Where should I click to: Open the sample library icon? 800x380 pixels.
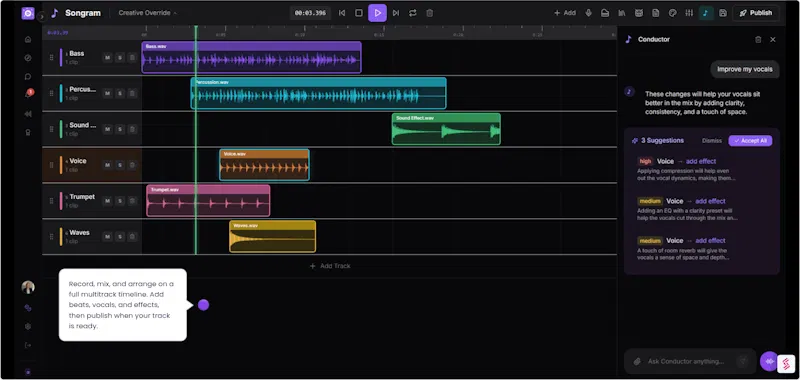[x=622, y=13]
